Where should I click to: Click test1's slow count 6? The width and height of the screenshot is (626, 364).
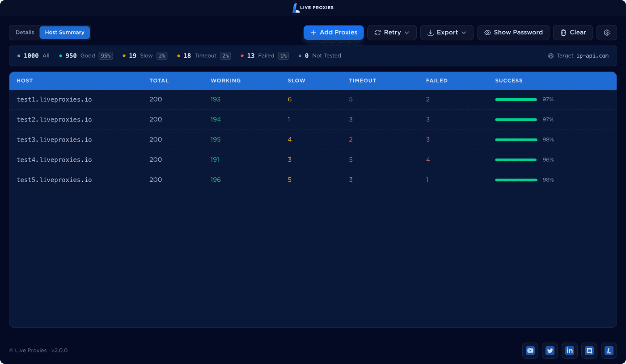[x=290, y=100]
